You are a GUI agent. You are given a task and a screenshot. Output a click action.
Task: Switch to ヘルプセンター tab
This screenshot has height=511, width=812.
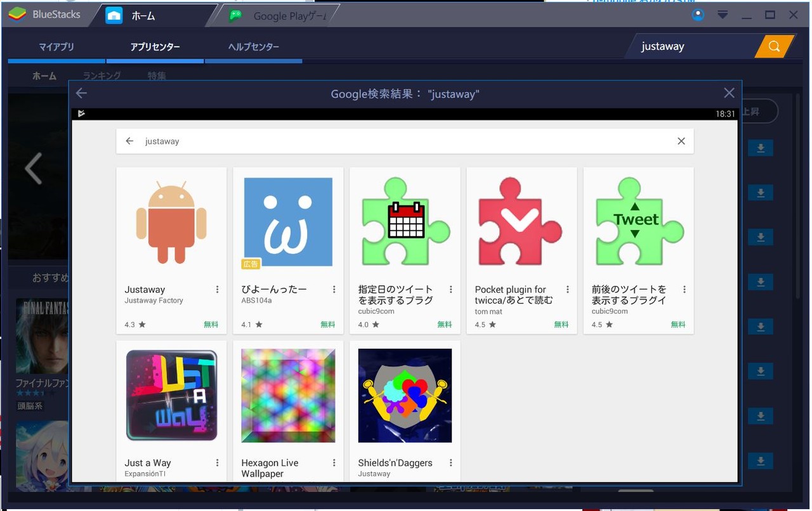click(x=254, y=47)
